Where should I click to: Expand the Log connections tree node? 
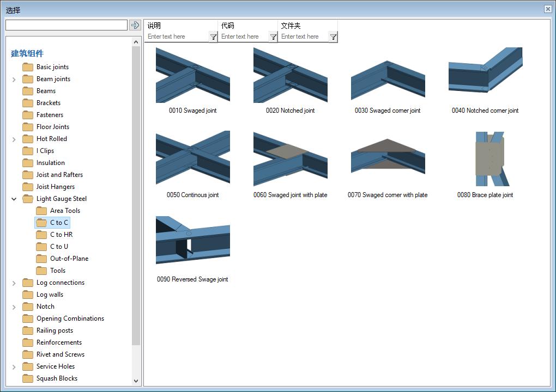pos(14,283)
